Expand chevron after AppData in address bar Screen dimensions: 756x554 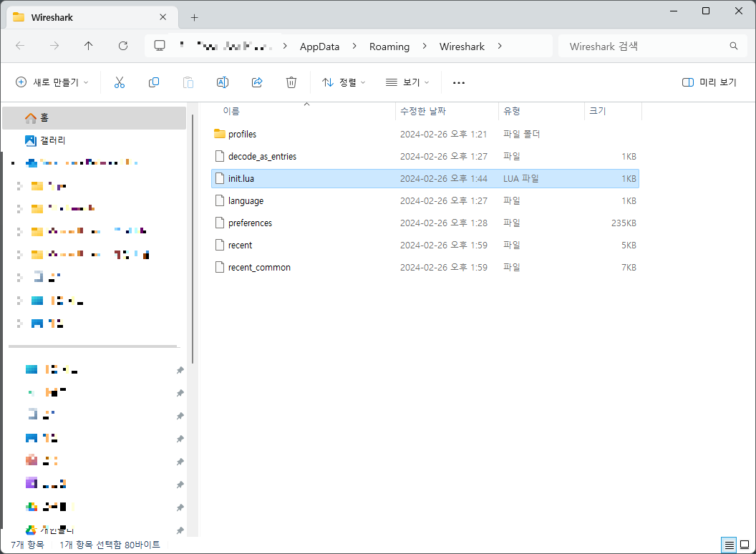354,46
